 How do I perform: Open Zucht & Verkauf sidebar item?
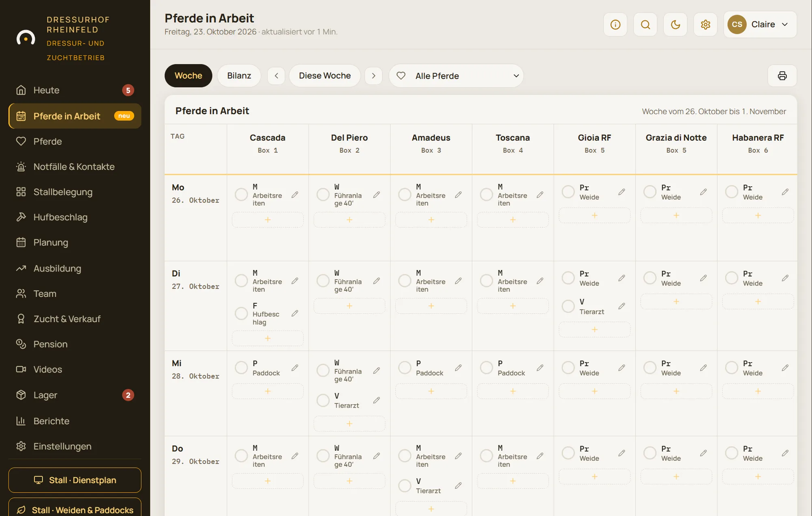(75, 319)
